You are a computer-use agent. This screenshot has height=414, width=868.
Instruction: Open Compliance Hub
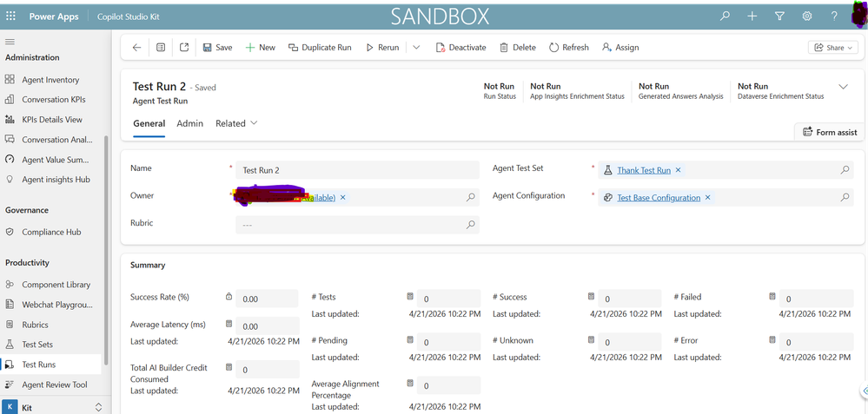[51, 232]
